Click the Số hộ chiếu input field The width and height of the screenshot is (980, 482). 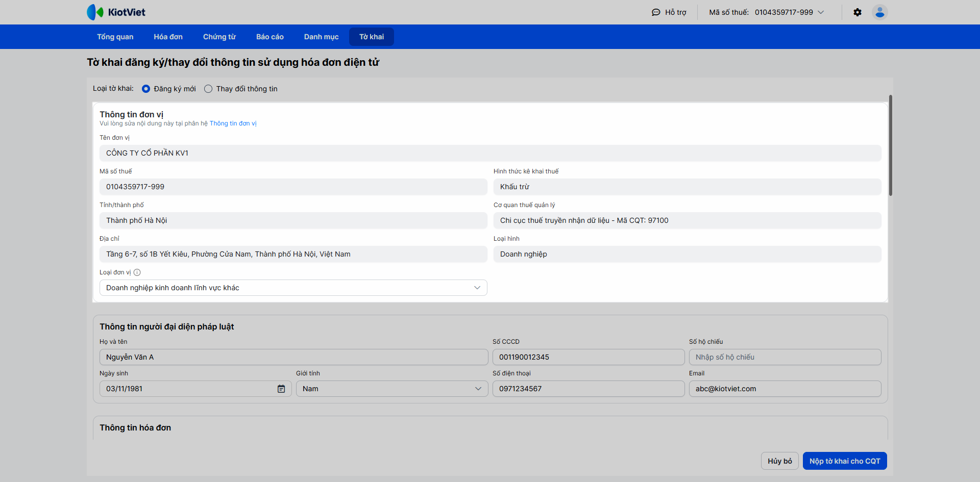[785, 357]
